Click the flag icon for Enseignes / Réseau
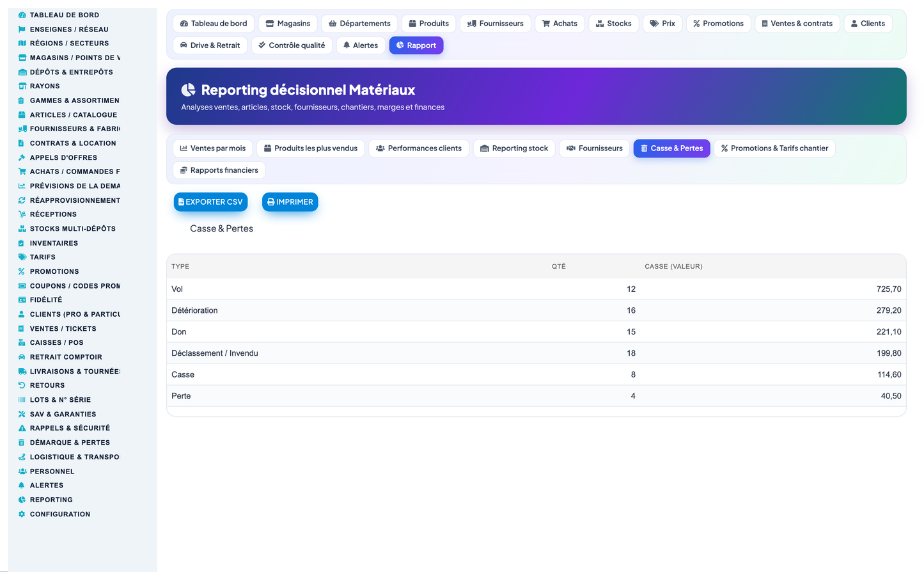 [x=22, y=29]
